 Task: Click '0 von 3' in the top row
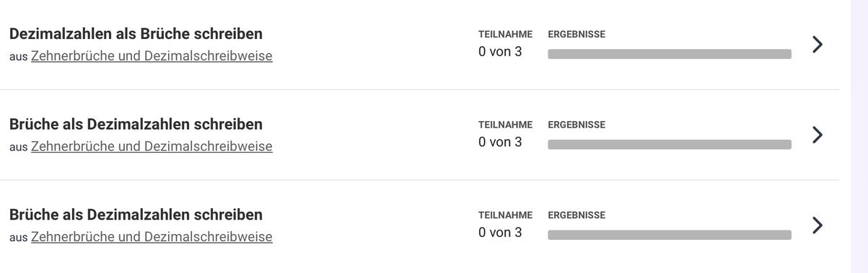coord(500,52)
